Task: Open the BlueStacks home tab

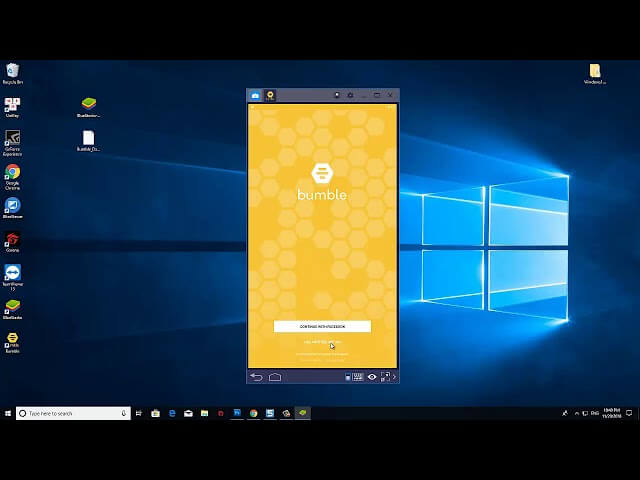Action: [x=255, y=96]
